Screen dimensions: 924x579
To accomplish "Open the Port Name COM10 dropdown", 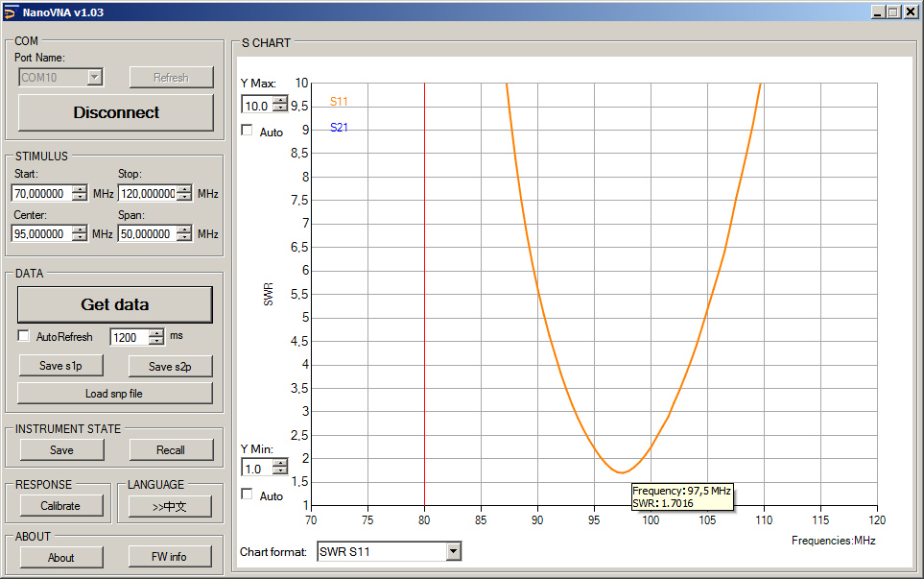I will pyautogui.click(x=94, y=78).
